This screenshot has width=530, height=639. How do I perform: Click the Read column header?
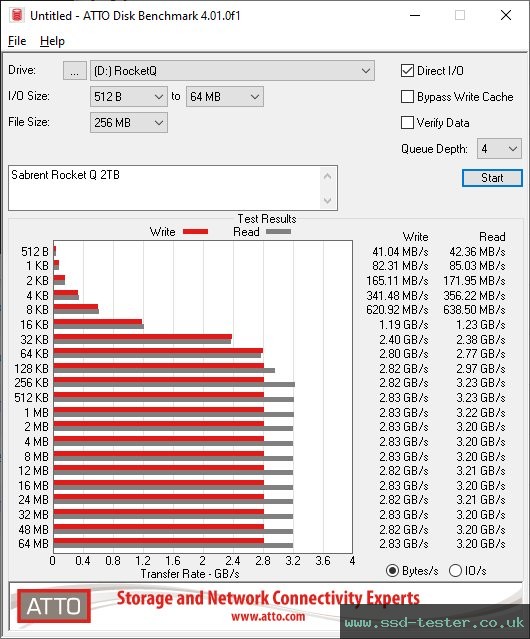(x=492, y=237)
